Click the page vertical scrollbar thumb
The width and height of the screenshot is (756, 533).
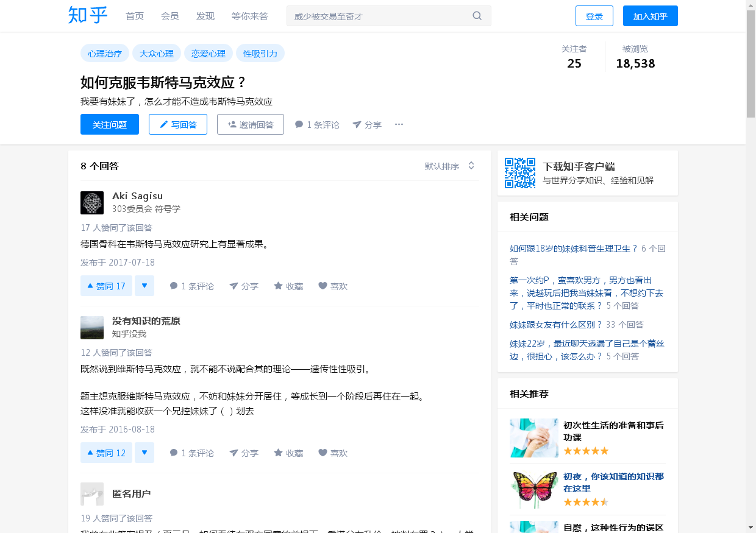pos(751,64)
